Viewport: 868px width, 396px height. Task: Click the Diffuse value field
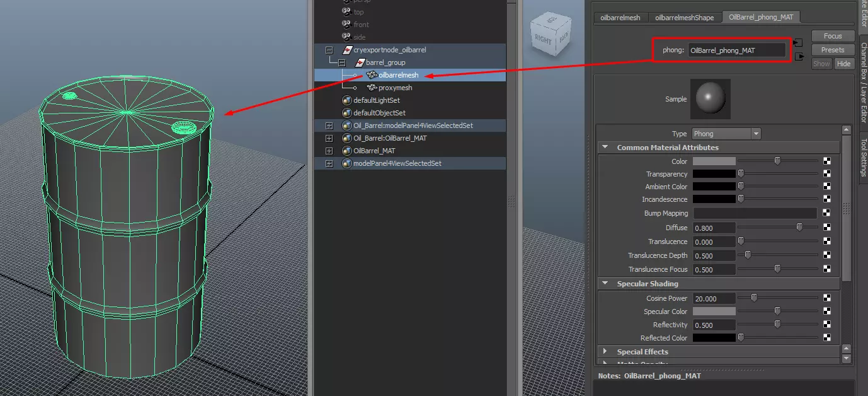(x=714, y=228)
